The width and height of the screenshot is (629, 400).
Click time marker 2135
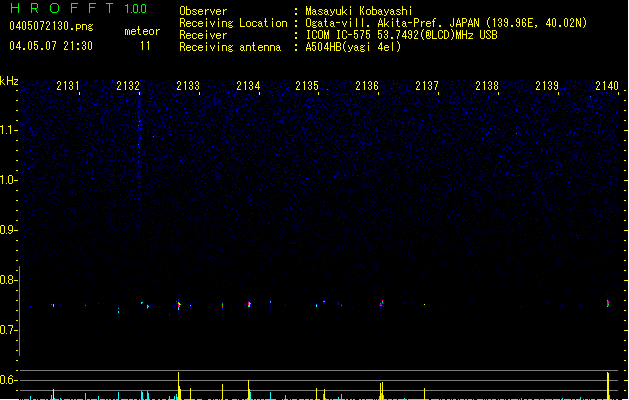point(307,86)
